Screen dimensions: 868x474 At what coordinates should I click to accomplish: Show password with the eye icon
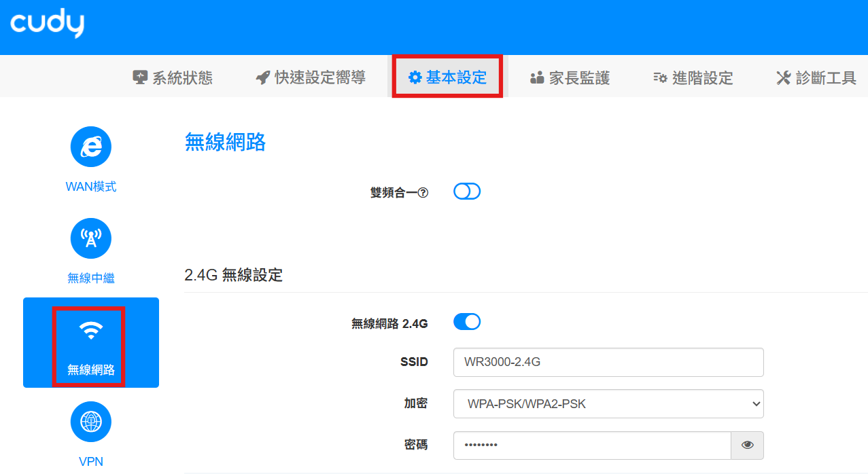click(x=748, y=445)
